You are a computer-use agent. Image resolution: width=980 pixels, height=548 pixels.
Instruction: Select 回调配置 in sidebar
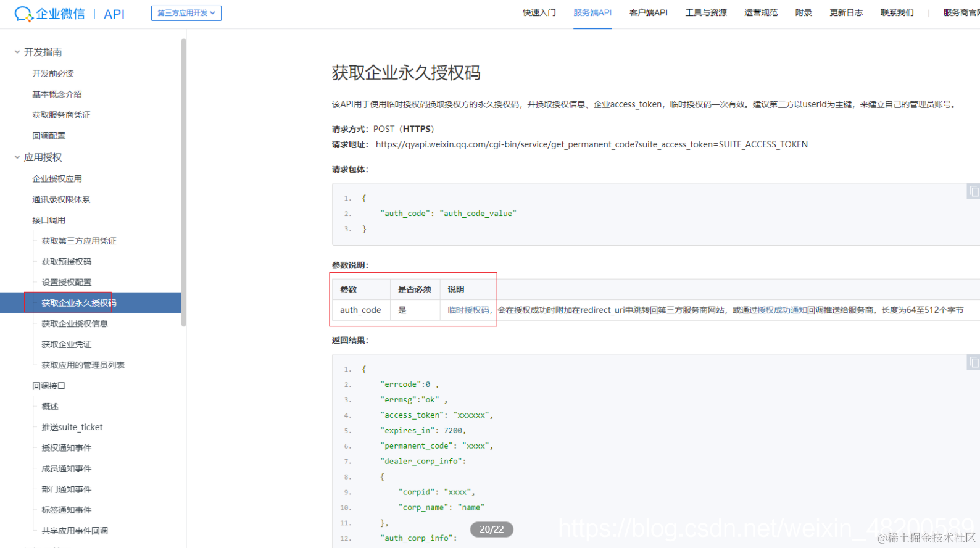coord(49,136)
